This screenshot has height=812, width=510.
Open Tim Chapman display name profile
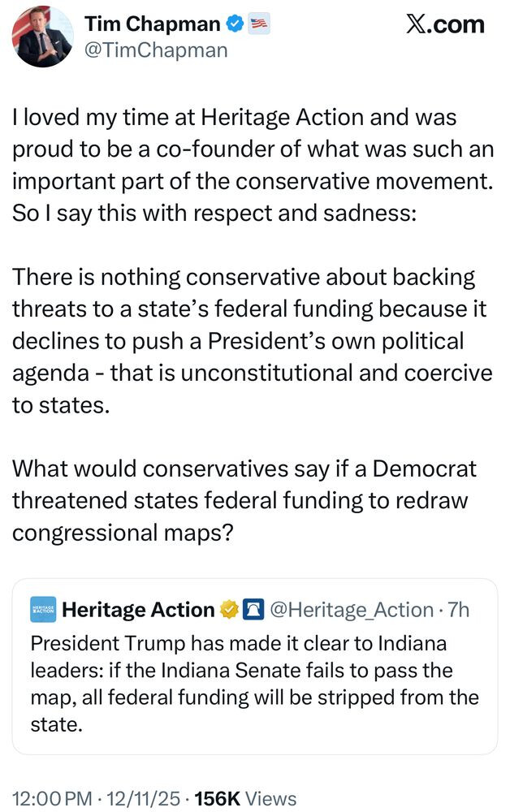coord(153,24)
